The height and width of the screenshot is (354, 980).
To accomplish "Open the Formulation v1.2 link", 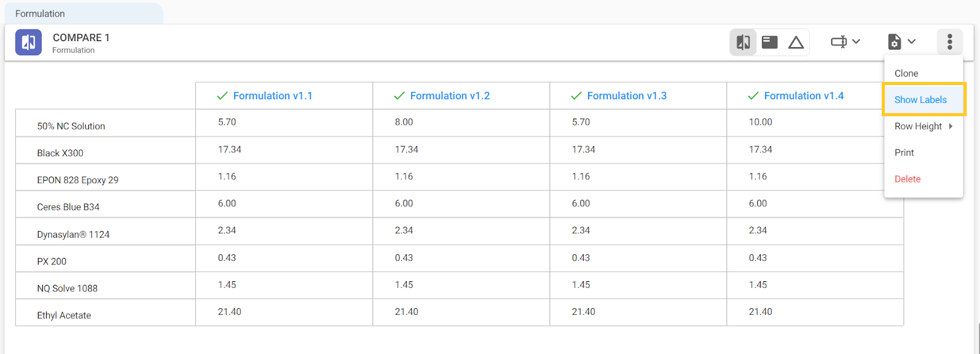I will click(450, 96).
